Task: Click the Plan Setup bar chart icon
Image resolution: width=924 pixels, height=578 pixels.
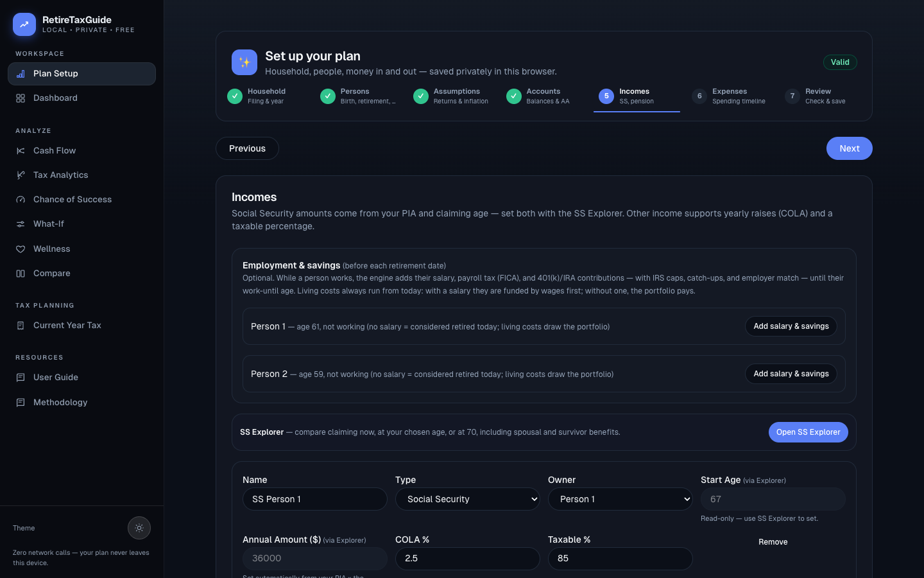Action: (21, 74)
